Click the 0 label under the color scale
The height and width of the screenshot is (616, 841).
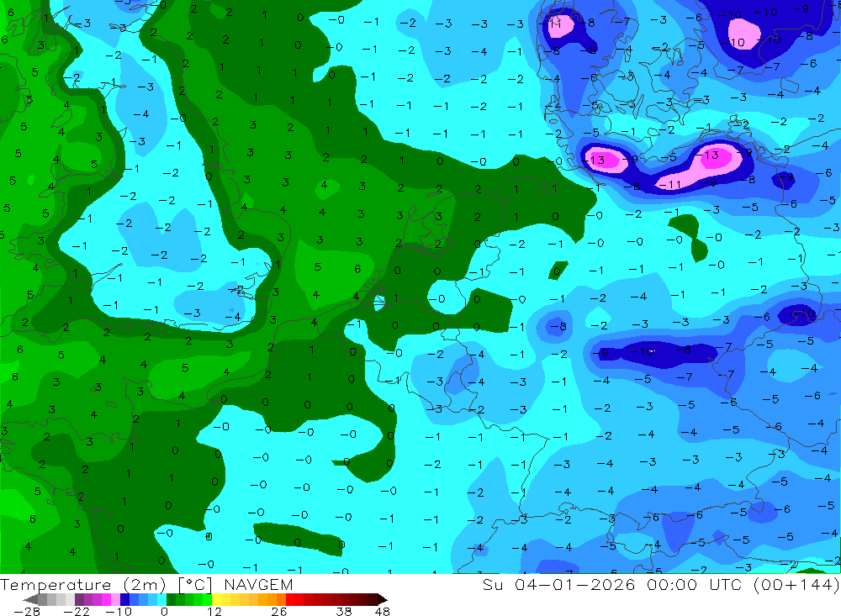tap(164, 612)
